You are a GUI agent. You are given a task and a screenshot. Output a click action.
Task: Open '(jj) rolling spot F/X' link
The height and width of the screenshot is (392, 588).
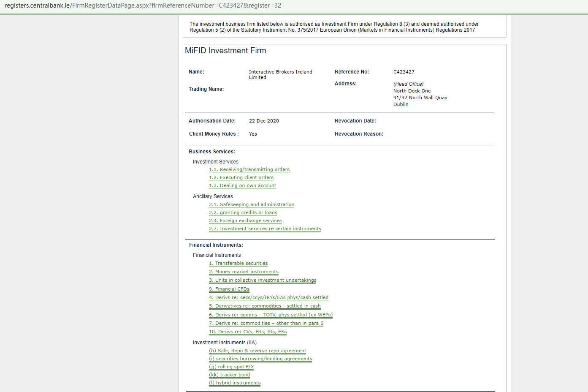231,367
